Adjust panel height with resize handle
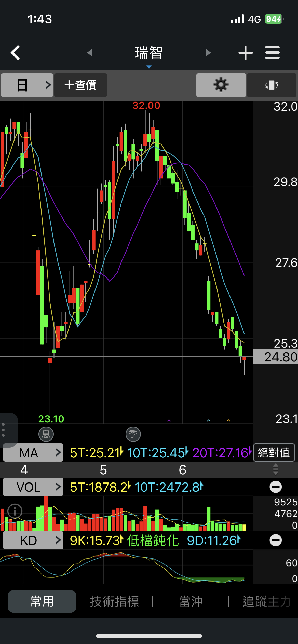This screenshot has height=644, width=298. 276,470
